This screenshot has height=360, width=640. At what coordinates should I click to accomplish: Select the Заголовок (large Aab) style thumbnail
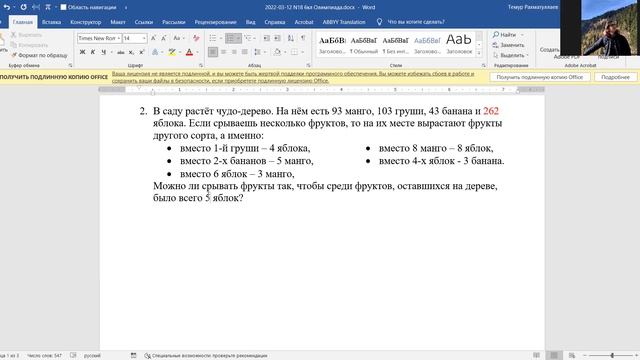point(459,44)
